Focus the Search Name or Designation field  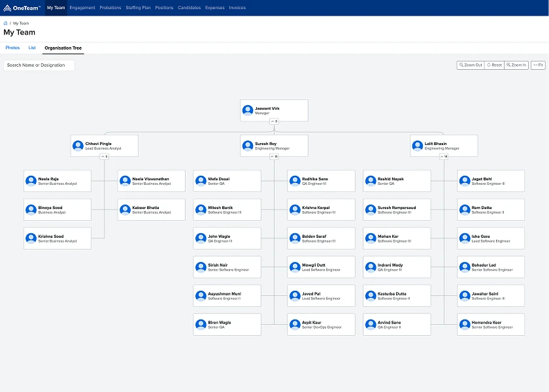pyautogui.click(x=39, y=65)
